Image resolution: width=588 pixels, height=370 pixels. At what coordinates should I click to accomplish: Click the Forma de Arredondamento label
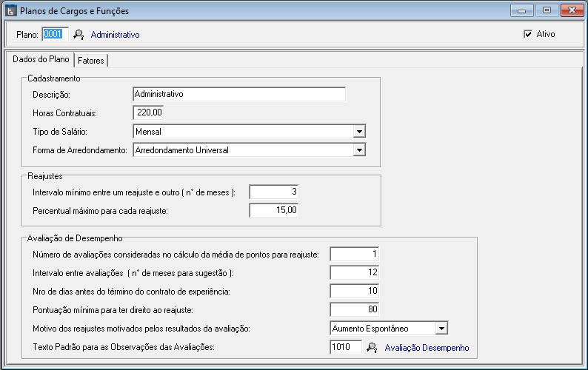[80, 150]
